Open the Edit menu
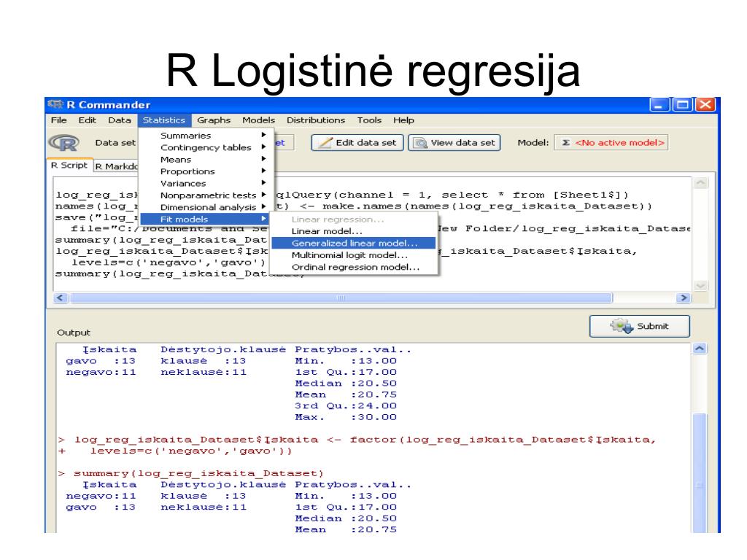Viewport: 747px width, 560px height. point(88,120)
